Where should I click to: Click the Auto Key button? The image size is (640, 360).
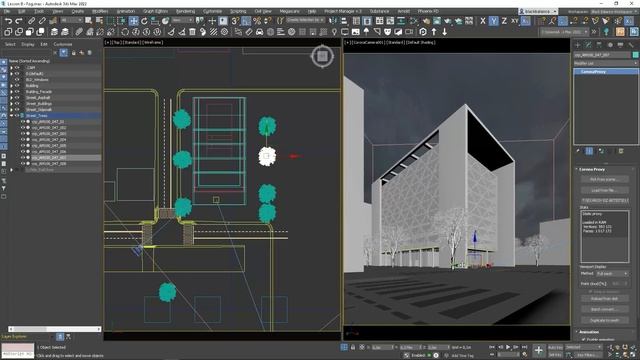555,347
